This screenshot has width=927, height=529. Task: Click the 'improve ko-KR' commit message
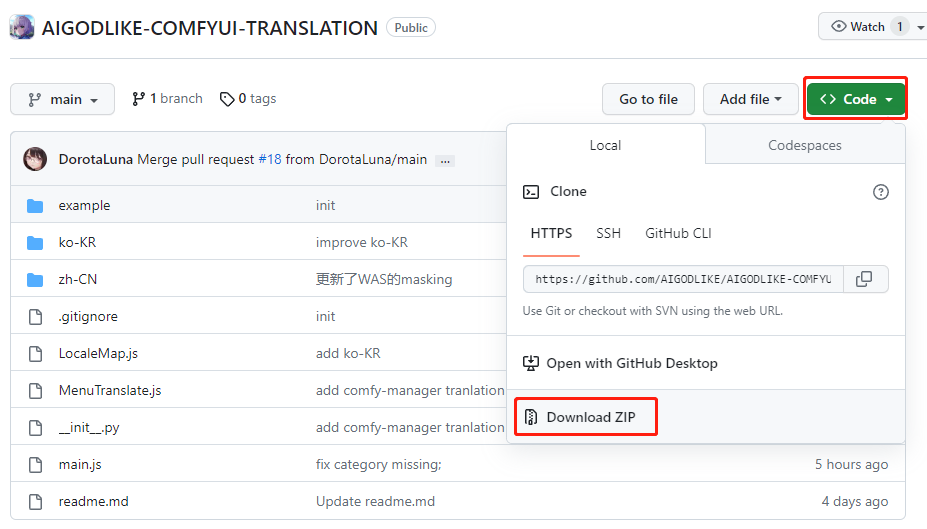pos(362,242)
